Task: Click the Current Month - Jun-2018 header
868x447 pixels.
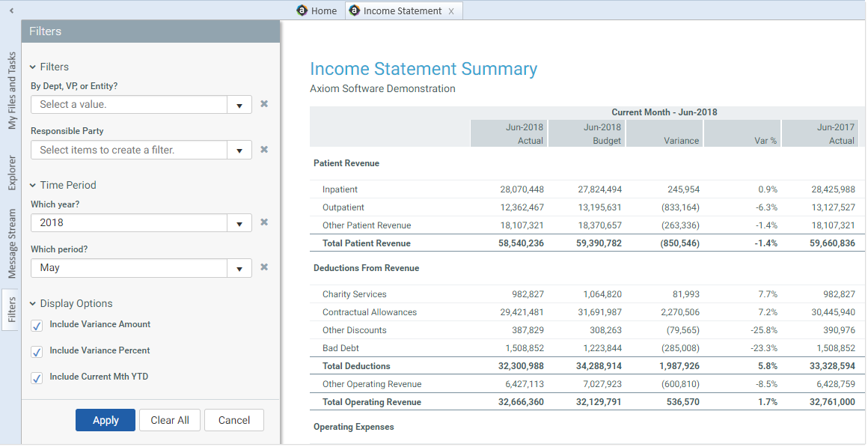Action: click(664, 112)
